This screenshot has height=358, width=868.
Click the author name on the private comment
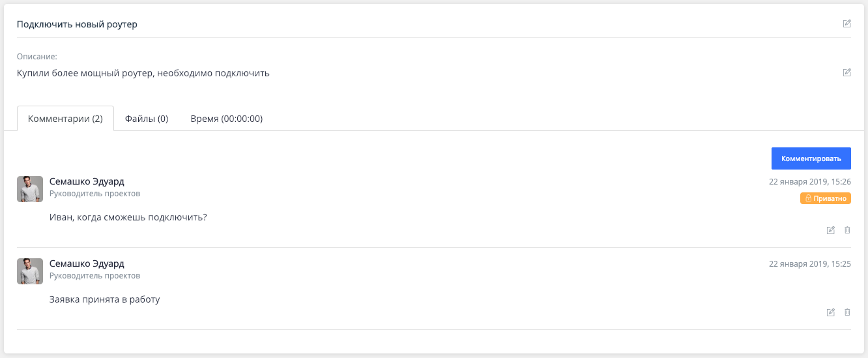click(87, 182)
